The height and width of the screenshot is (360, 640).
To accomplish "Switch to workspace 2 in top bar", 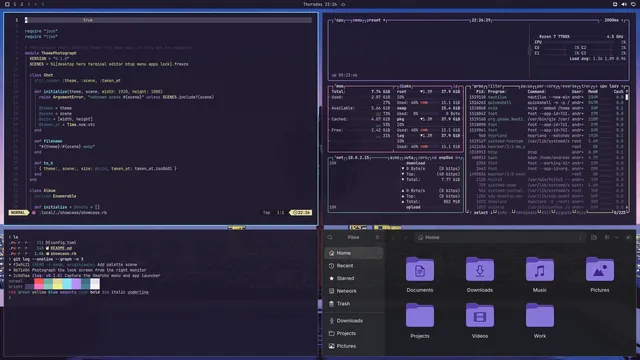I will 22,4.
